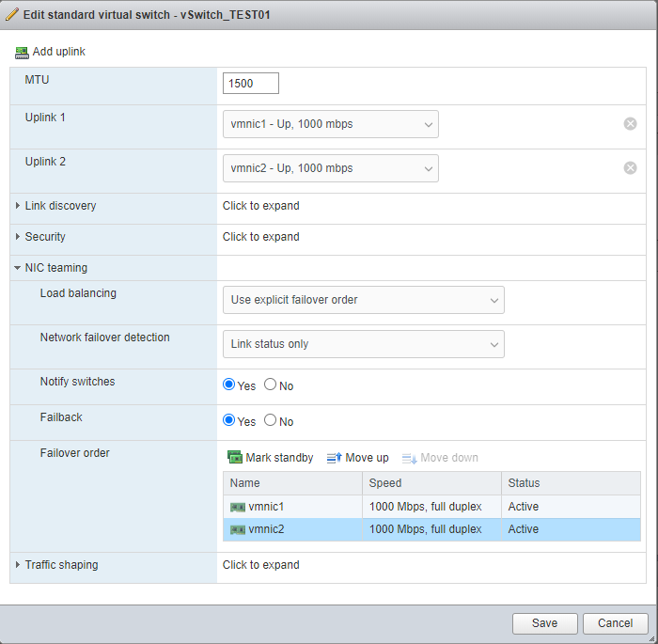Set Failback to No
This screenshot has height=644, width=658.
[270, 420]
